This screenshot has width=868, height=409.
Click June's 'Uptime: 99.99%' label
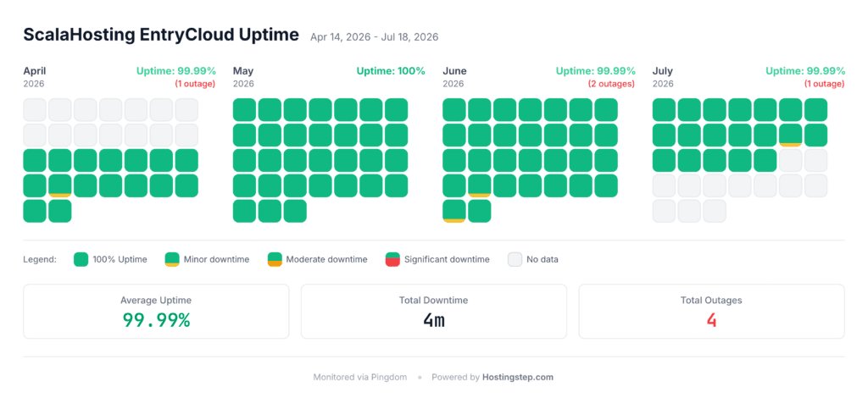point(596,71)
